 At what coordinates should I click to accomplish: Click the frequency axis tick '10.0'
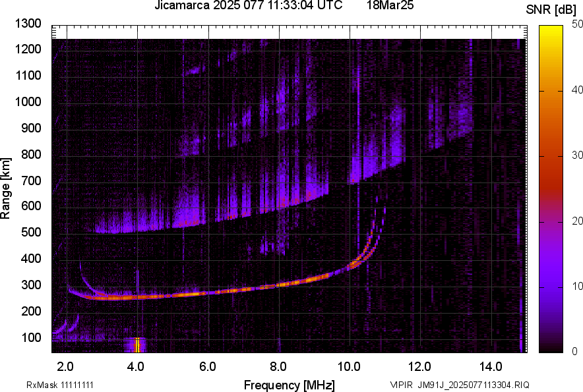pyautogui.click(x=349, y=367)
